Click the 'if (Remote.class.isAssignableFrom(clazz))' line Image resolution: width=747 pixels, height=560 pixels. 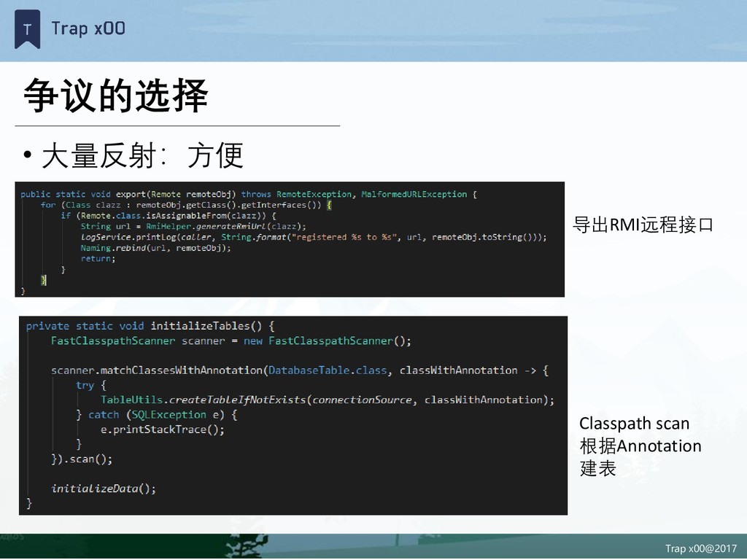point(169,216)
